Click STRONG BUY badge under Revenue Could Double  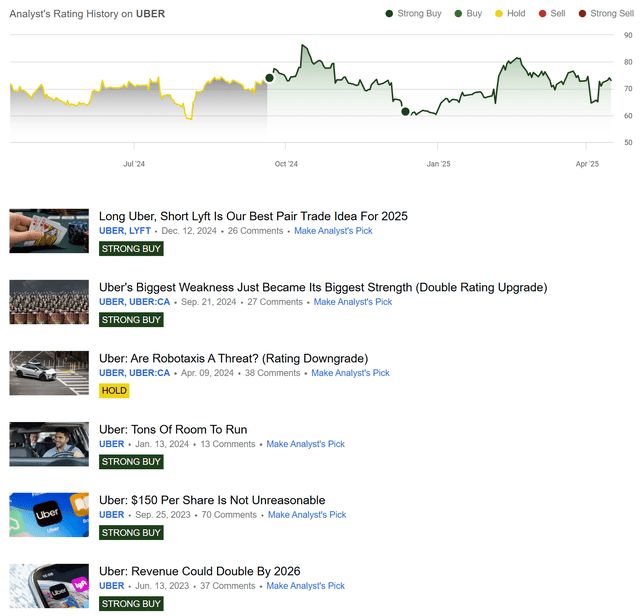[131, 604]
